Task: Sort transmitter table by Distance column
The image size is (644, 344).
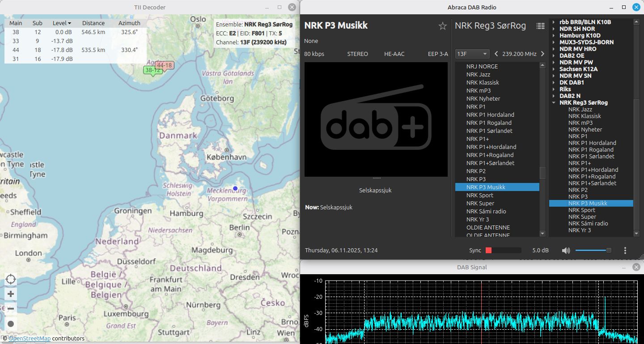Action: [93, 23]
